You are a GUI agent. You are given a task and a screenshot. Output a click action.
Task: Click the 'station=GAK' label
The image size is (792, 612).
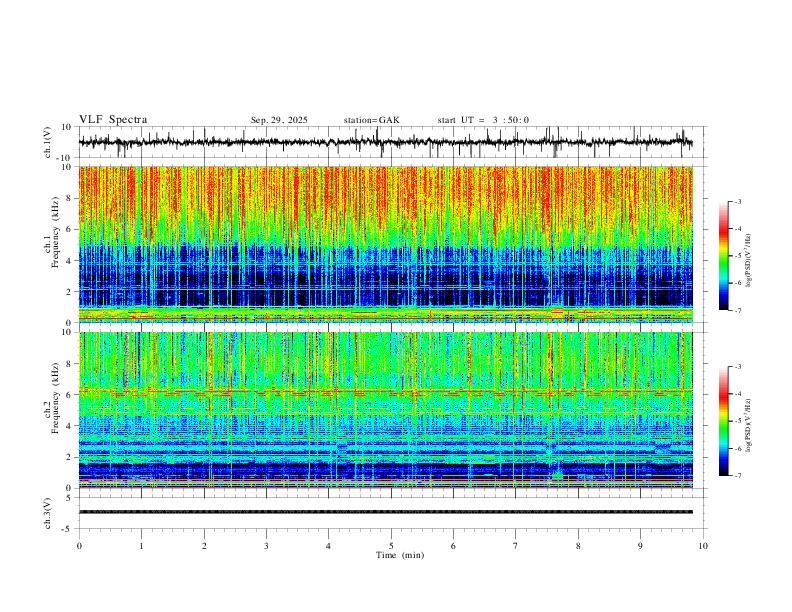tap(371, 120)
